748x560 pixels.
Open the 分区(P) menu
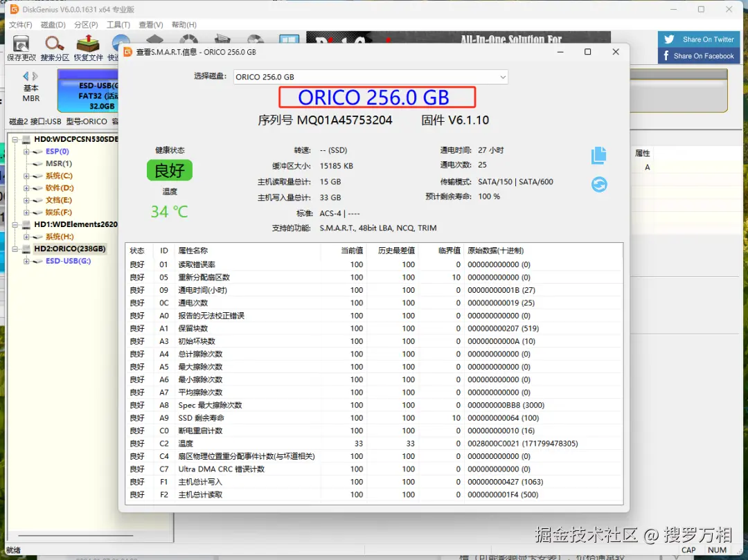click(x=86, y=25)
